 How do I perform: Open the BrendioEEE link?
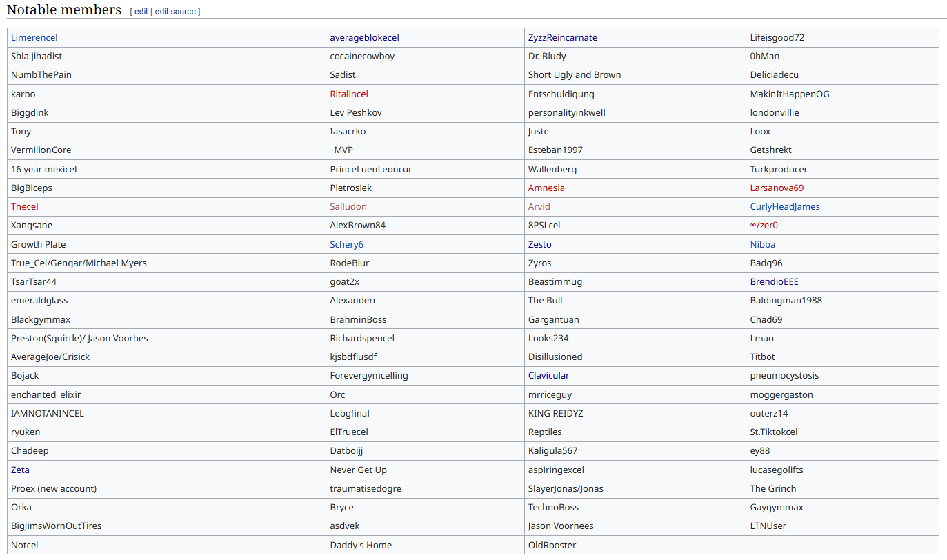(x=774, y=282)
